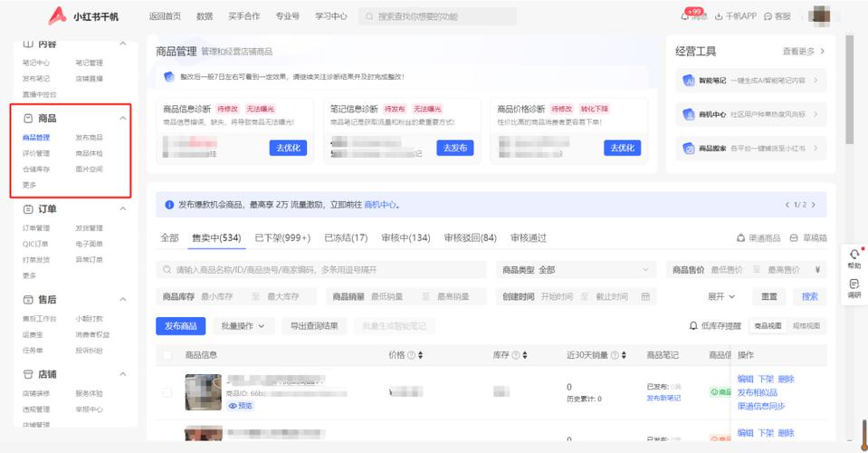Screen dimensions: 868x453
Task: Click 发布相似品 on first product row
Action: [x=758, y=392]
